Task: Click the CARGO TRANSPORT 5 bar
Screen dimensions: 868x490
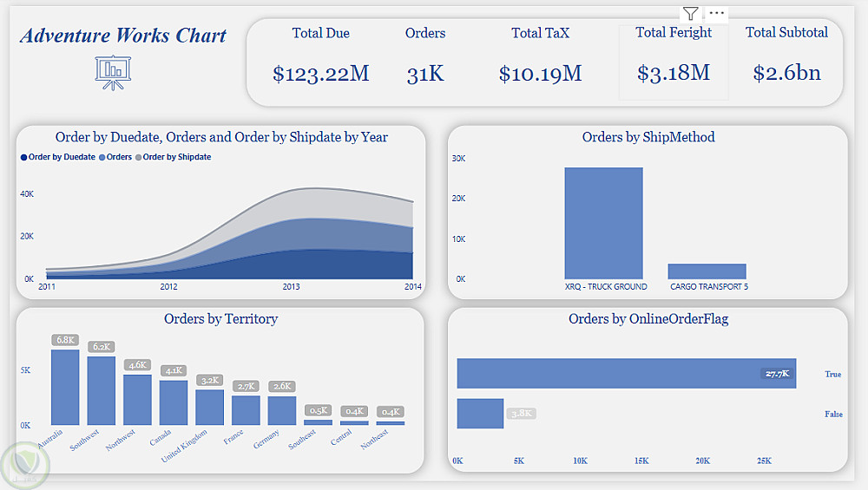Action: [x=707, y=271]
